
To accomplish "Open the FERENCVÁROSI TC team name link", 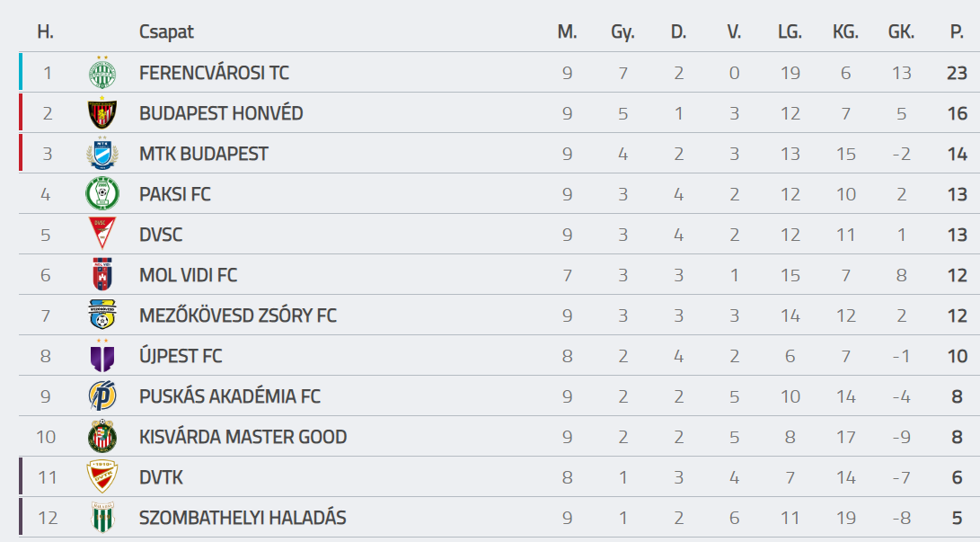I will (214, 73).
